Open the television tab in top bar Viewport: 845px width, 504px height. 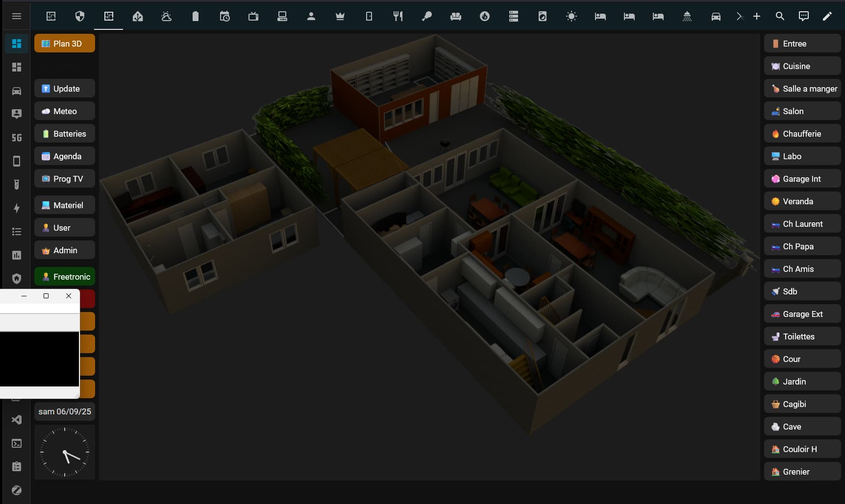coord(253,16)
